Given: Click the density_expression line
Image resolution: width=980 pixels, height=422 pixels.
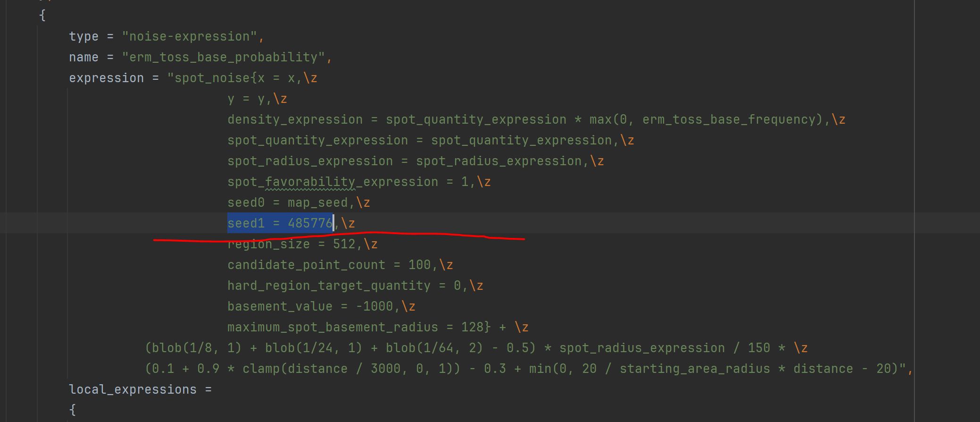Looking at the screenshot, I should (x=536, y=119).
